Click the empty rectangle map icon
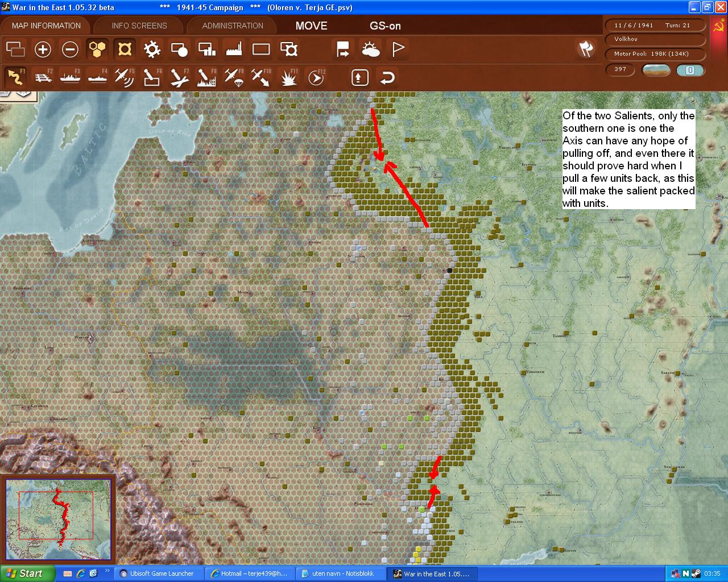 (x=261, y=49)
